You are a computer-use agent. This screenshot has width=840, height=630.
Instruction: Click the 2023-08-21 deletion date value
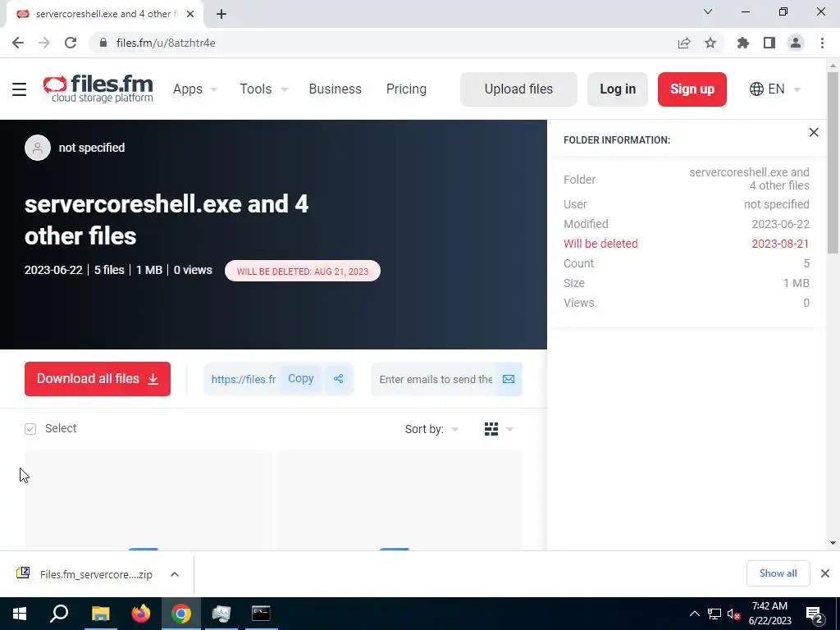(x=780, y=244)
